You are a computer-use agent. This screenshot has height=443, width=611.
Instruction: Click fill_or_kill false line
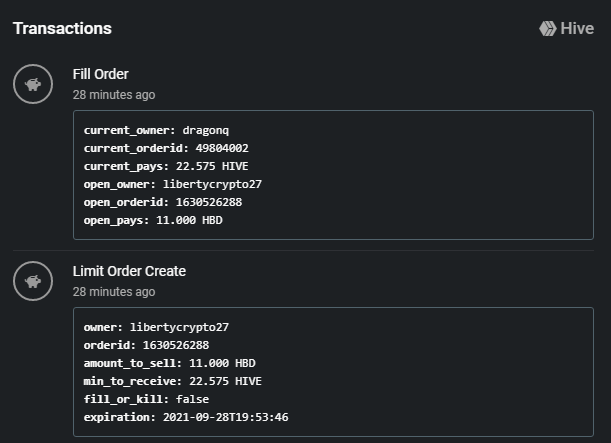[x=147, y=399]
